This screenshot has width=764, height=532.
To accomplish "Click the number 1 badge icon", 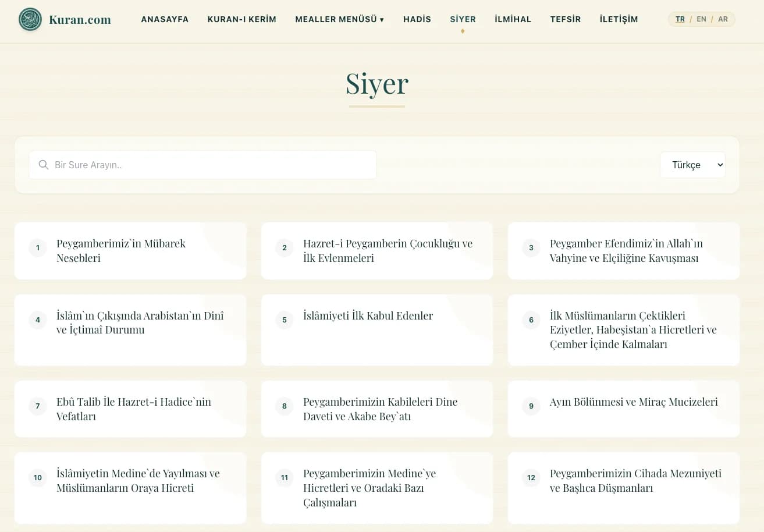I will (38, 248).
